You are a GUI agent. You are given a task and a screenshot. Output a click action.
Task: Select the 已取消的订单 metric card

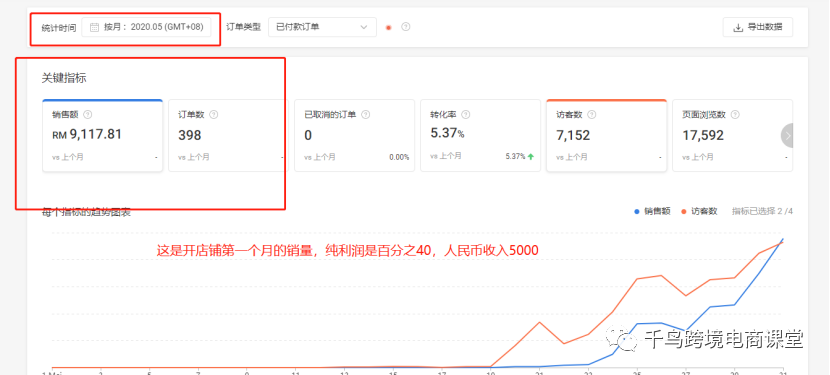pyautogui.click(x=354, y=135)
